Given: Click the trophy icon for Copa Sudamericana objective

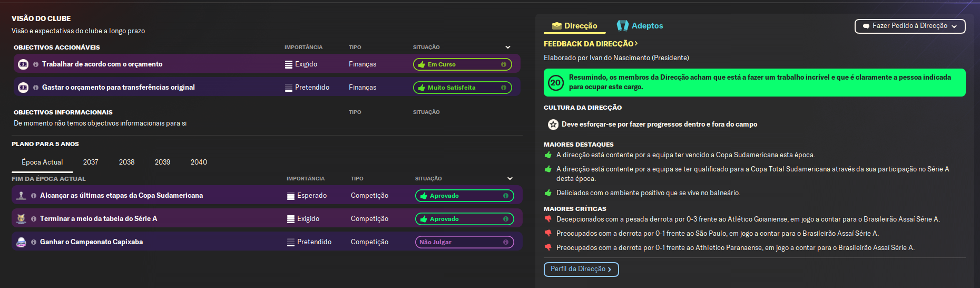Looking at the screenshot, I should (21, 196).
